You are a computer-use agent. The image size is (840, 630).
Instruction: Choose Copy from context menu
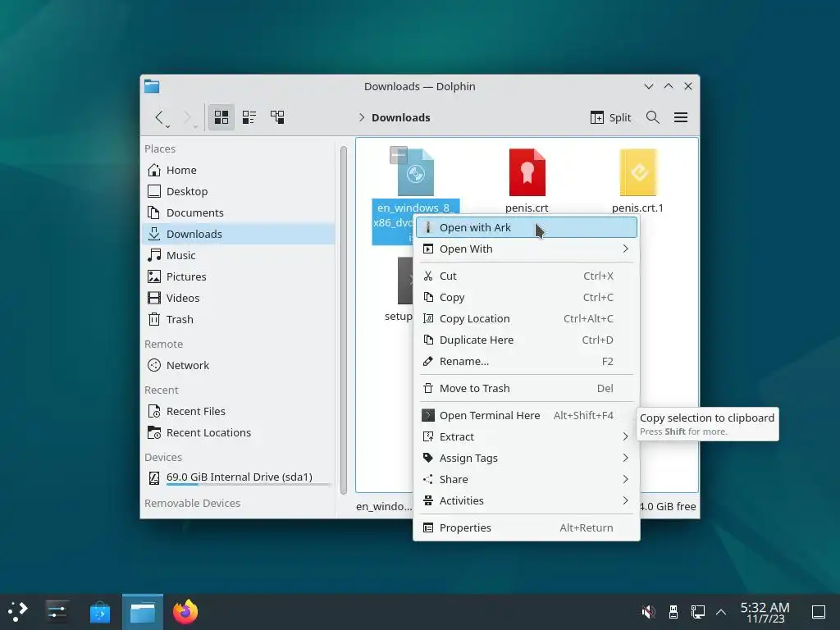point(527,297)
